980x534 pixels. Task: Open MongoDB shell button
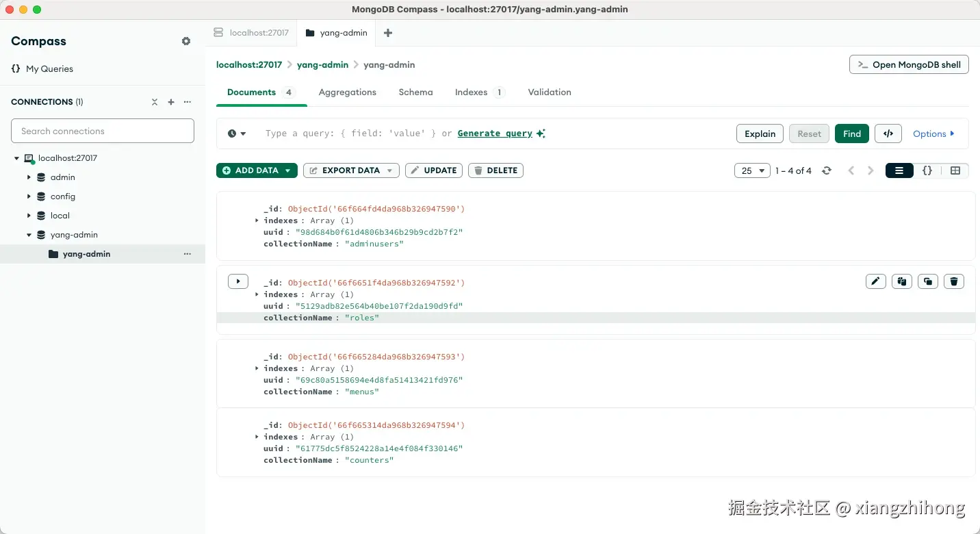click(x=909, y=64)
